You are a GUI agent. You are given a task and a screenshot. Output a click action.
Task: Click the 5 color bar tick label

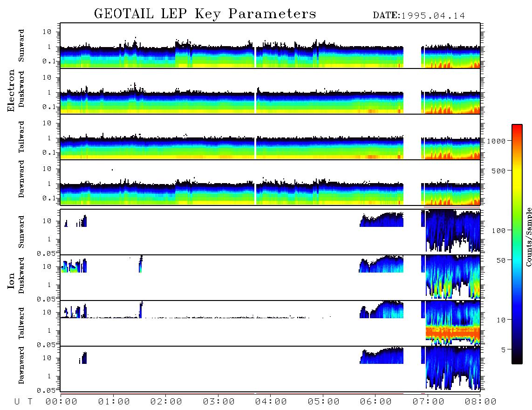504,350
